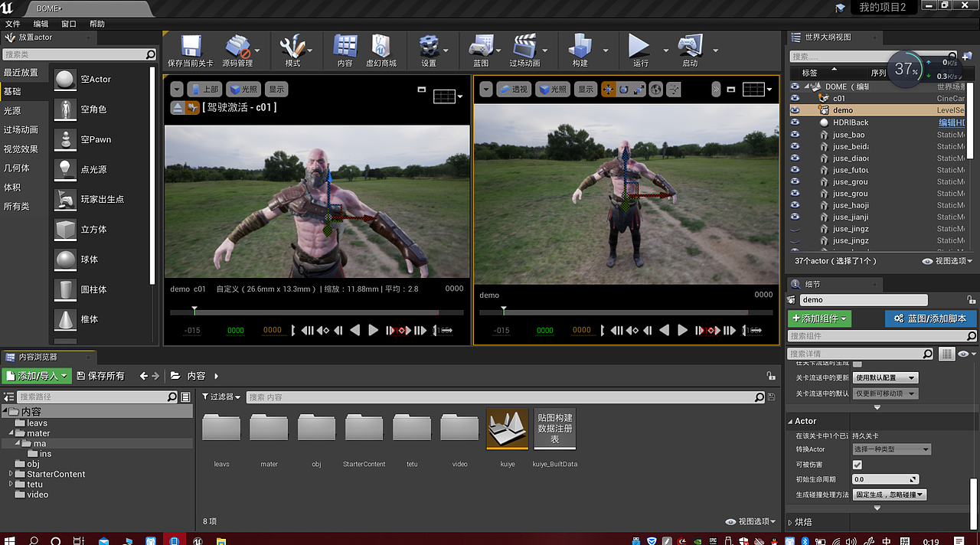Toggle visibility of demo actor
The width and height of the screenshot is (980, 545).
click(795, 110)
